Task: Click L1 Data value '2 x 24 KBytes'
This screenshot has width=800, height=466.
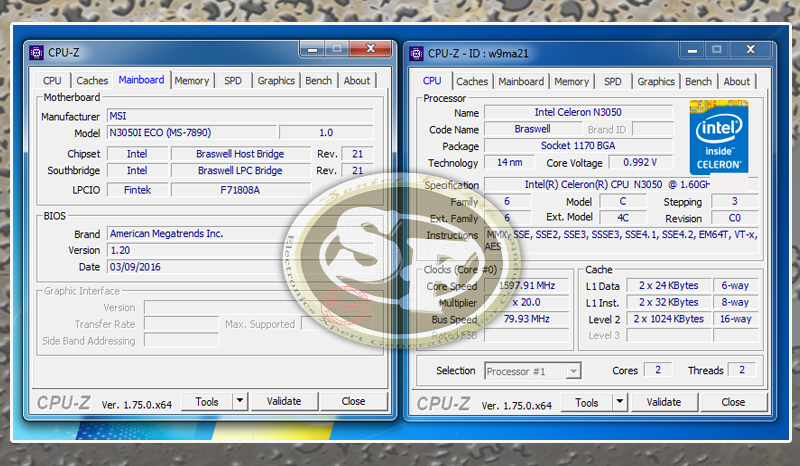Action: click(668, 285)
